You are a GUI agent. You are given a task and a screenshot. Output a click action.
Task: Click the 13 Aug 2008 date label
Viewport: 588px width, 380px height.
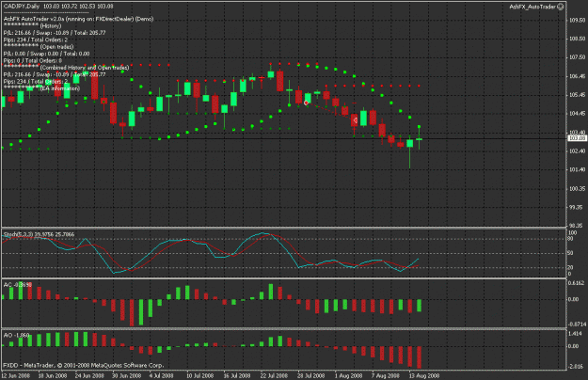424,375
